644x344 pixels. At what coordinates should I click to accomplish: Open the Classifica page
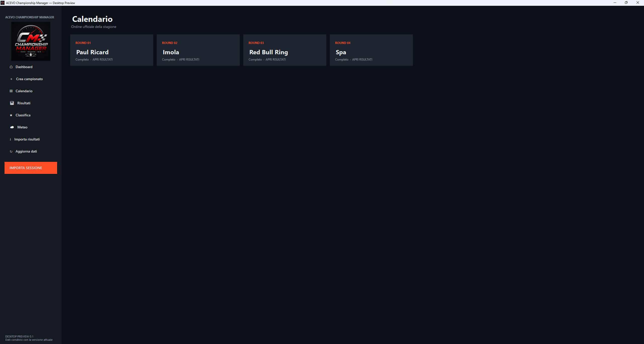pos(31,115)
